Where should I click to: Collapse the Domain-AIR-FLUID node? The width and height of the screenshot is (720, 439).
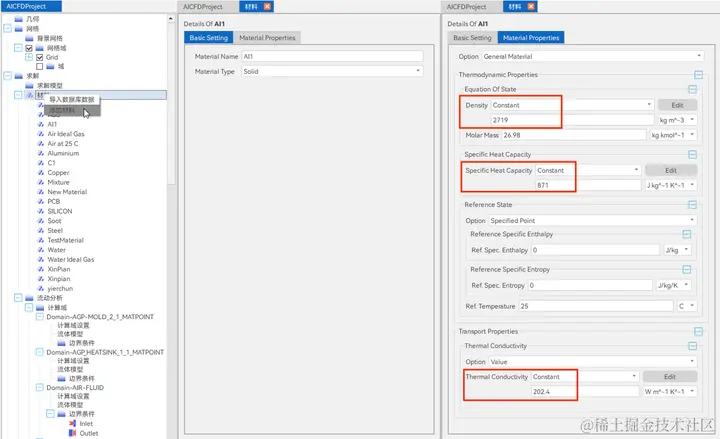[x=39, y=388]
